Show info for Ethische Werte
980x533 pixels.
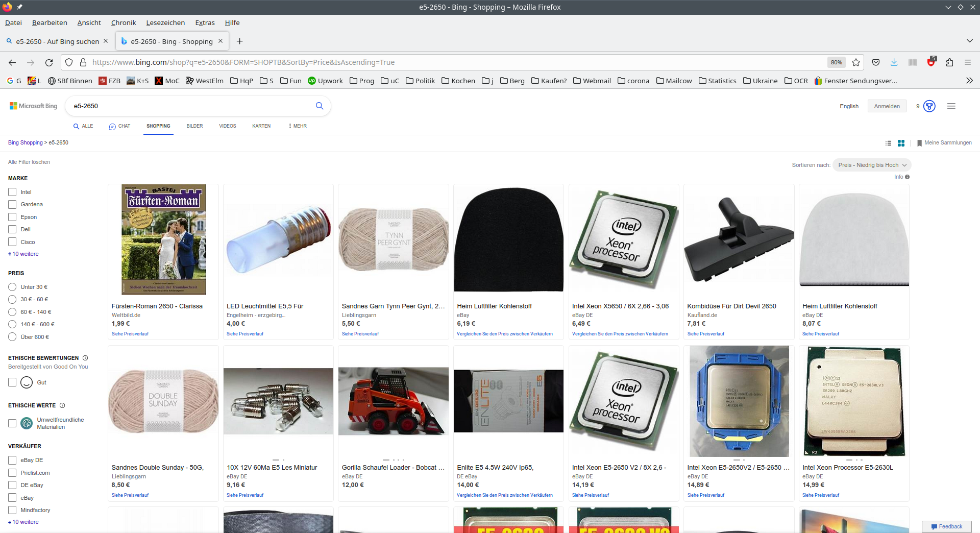(x=62, y=405)
